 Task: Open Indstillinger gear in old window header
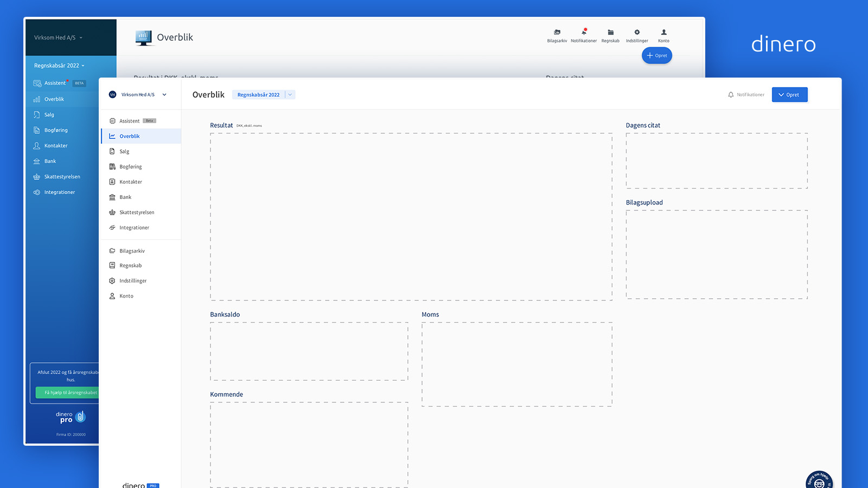(637, 33)
